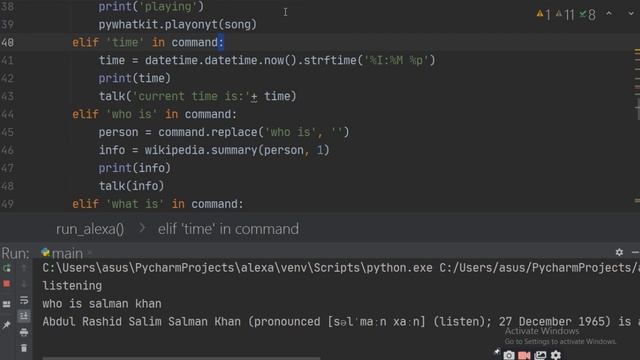This screenshot has width=640, height=360.
Task: Click the up stack trace arrow
Action: (x=24, y=268)
